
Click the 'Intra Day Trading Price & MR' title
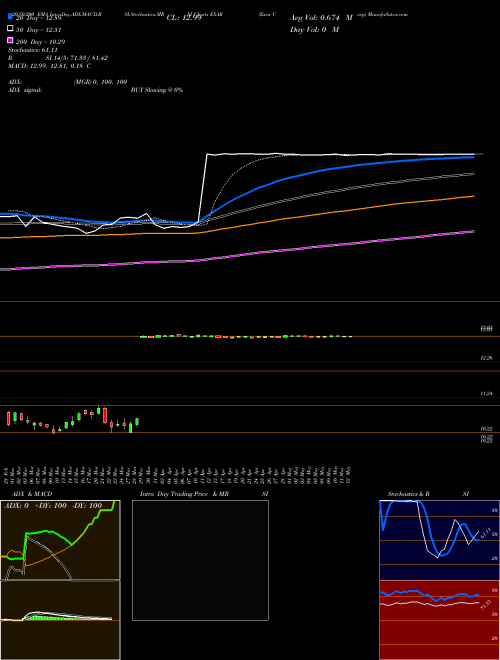click(x=184, y=494)
